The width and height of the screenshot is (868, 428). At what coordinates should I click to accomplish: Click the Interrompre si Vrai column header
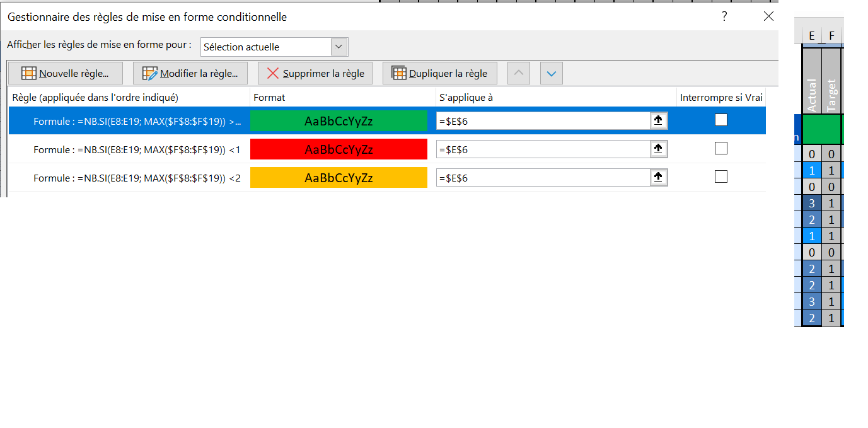pos(720,98)
